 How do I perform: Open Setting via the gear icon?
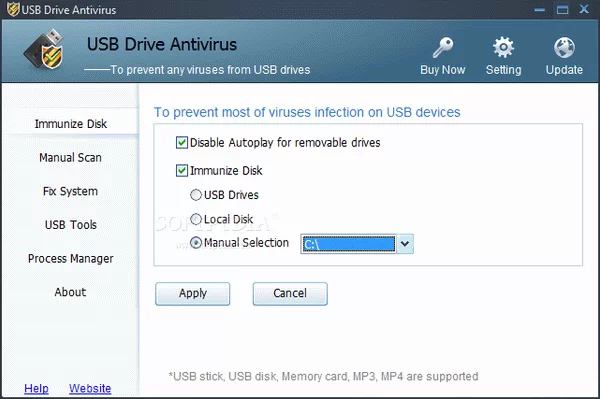coord(503,47)
